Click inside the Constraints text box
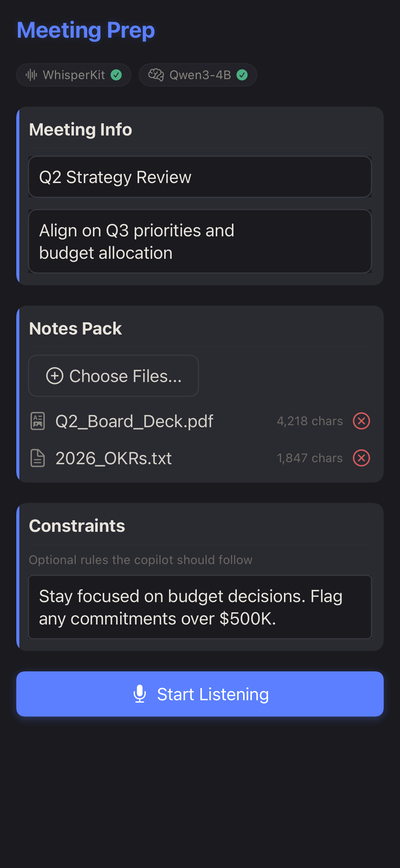 tap(200, 607)
